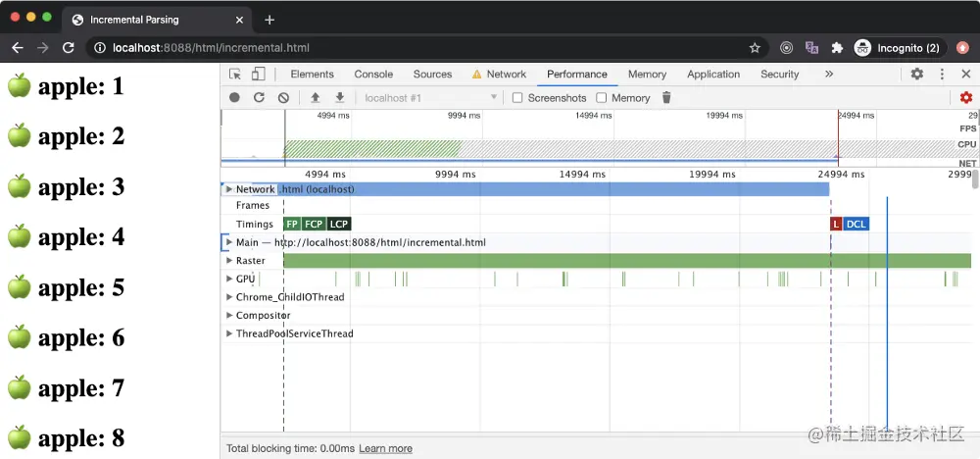Click the Load profile upload icon
The width and height of the screenshot is (980, 459).
coord(315,97)
